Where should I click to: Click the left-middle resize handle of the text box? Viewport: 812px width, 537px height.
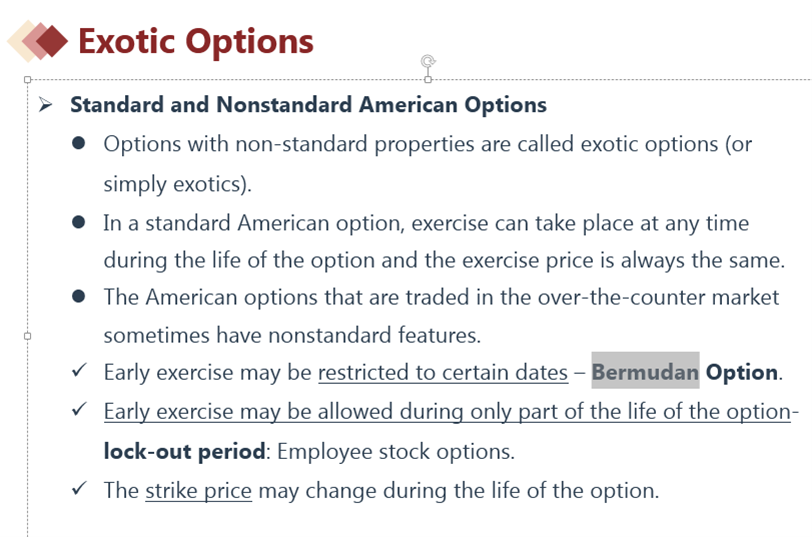click(28, 336)
